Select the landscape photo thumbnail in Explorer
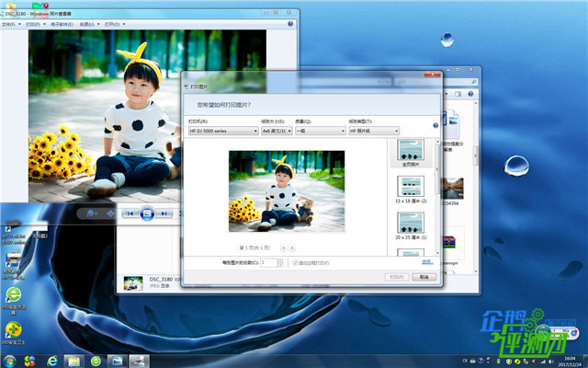 point(453,188)
